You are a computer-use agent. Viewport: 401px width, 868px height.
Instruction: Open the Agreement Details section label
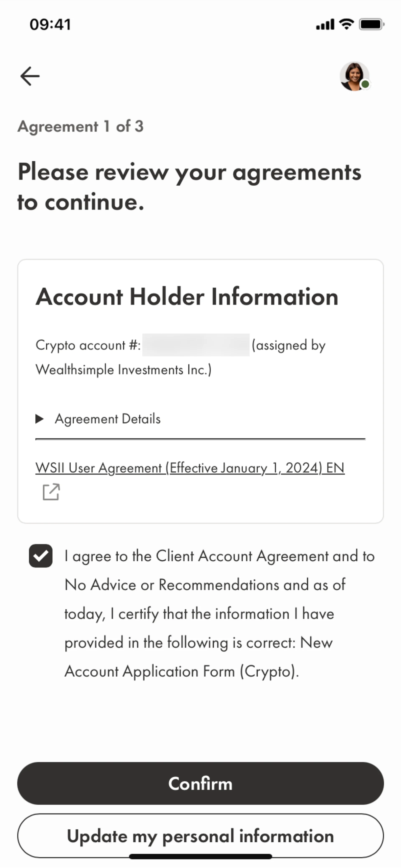(x=108, y=419)
